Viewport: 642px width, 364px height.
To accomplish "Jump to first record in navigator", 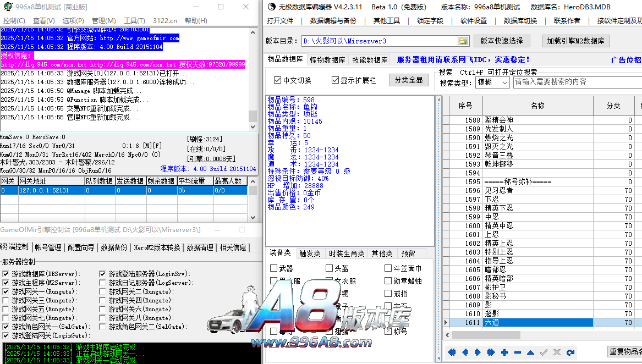I will click(452, 352).
